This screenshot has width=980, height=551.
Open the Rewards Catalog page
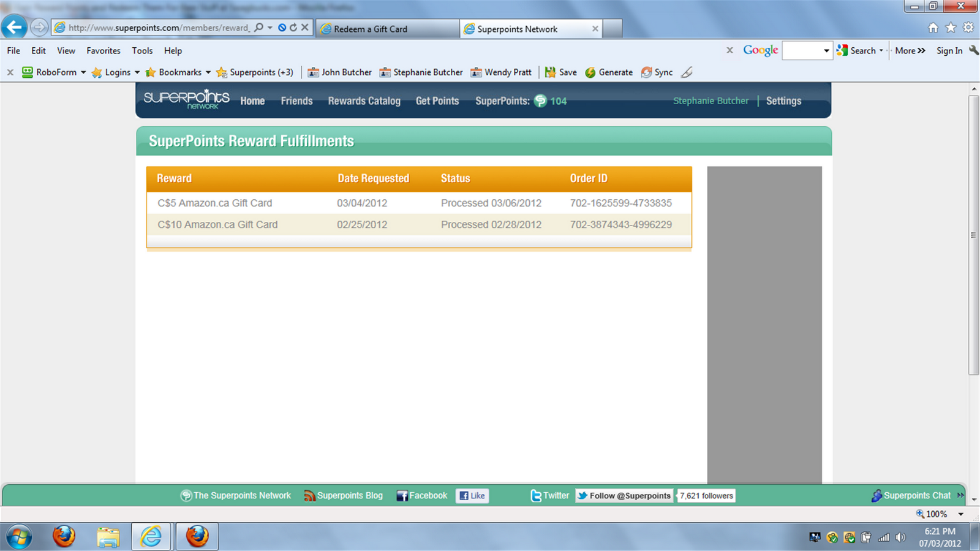(364, 101)
